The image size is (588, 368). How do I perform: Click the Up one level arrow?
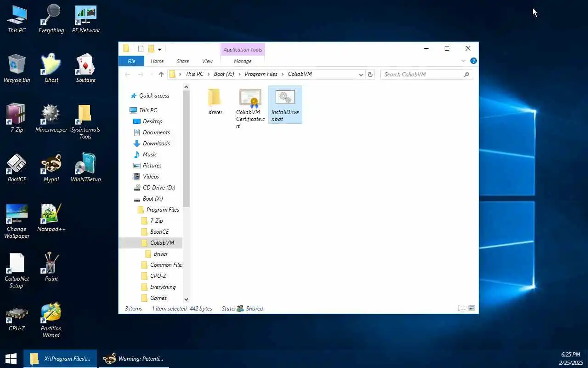coord(161,75)
